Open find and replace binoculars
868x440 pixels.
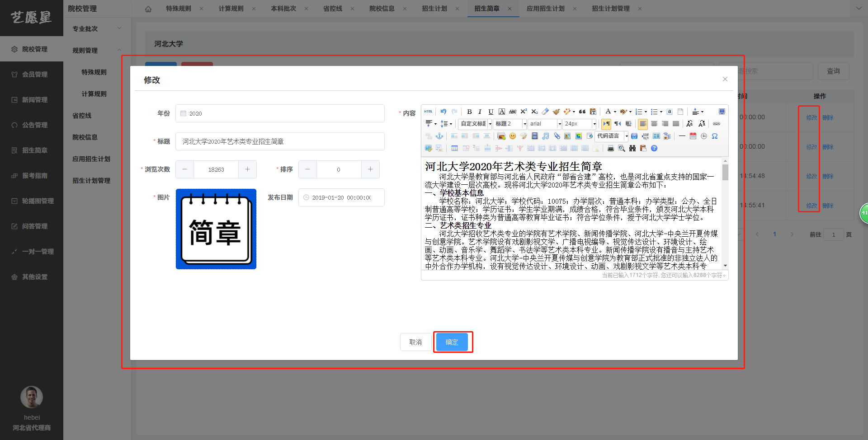click(632, 148)
